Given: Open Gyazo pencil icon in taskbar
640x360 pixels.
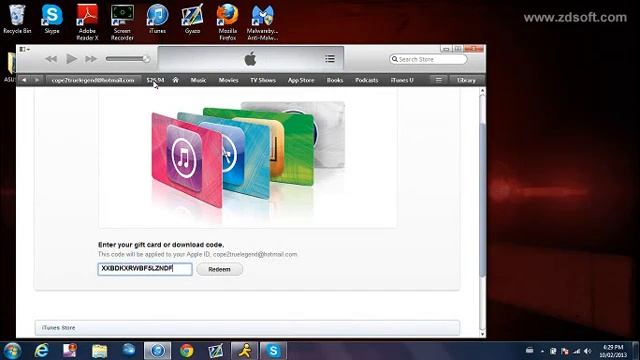Looking at the screenshot, I should [216, 351].
